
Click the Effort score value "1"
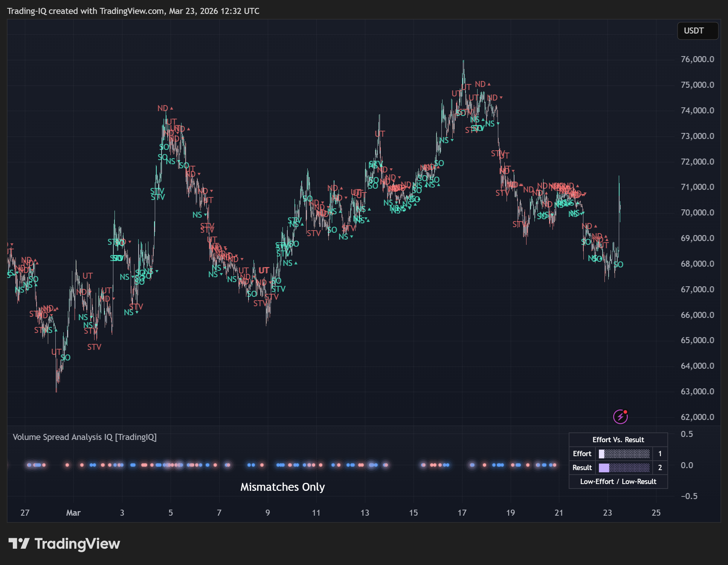click(x=660, y=454)
